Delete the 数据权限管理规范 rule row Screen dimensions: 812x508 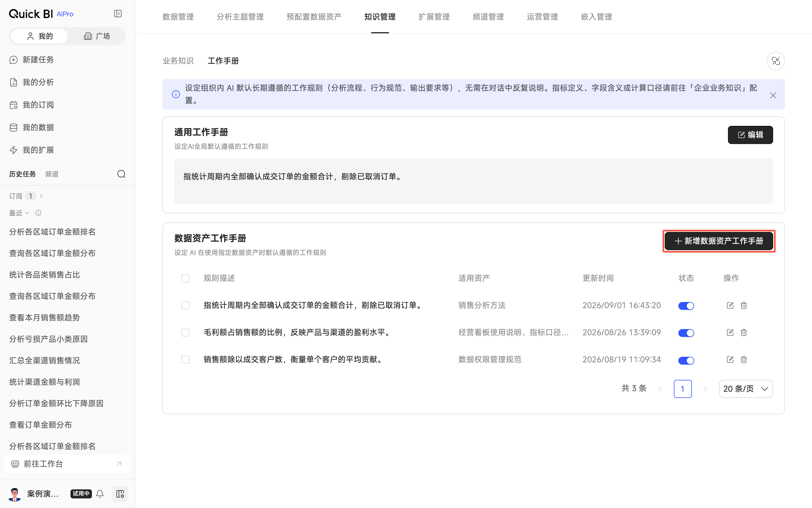743,360
